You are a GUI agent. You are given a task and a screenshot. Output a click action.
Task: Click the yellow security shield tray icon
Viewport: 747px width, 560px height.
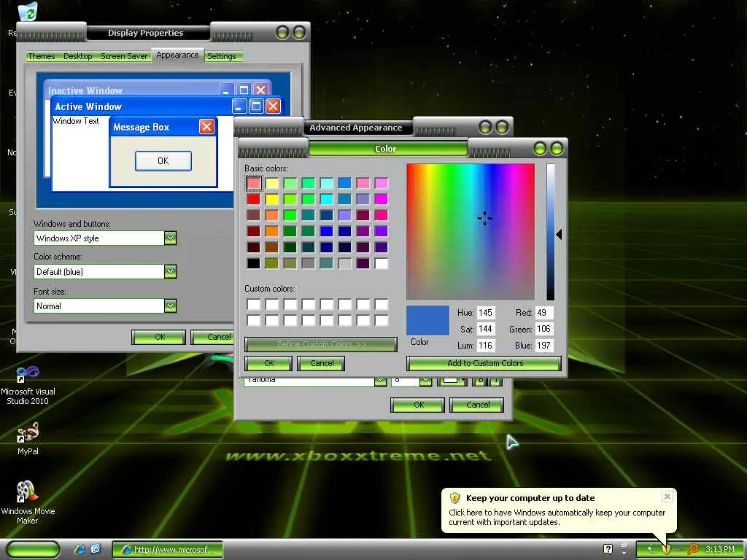pyautogui.click(x=665, y=550)
